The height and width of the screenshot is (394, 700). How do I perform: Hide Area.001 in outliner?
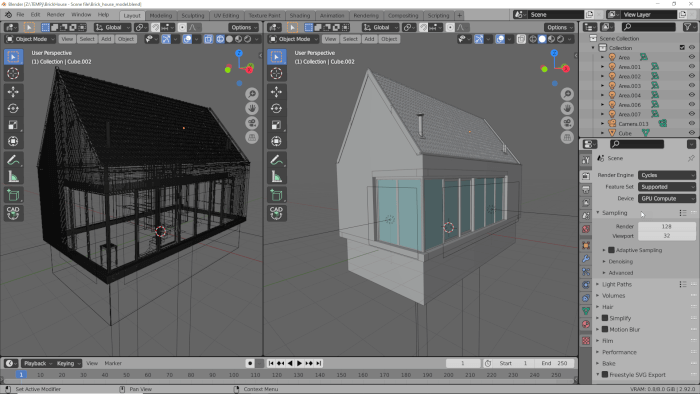coord(692,67)
